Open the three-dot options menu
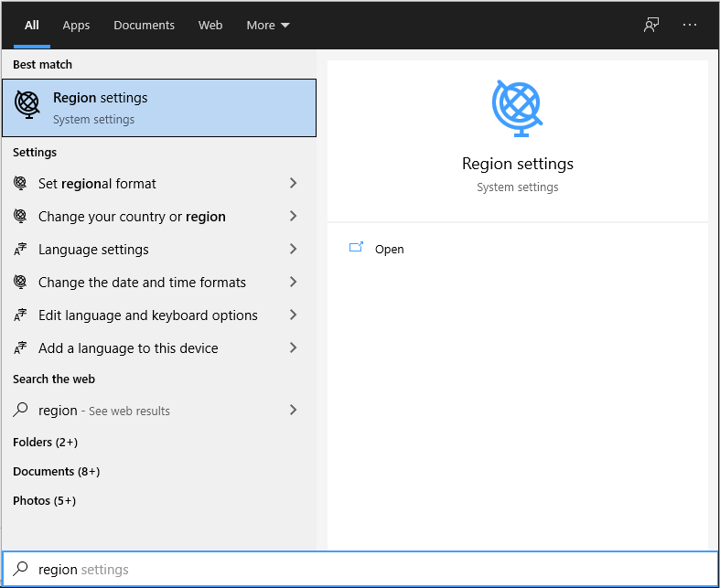 point(689,25)
